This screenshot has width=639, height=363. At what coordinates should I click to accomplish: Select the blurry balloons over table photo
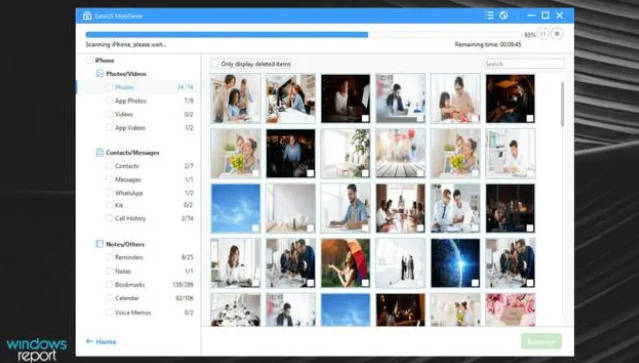click(x=401, y=153)
